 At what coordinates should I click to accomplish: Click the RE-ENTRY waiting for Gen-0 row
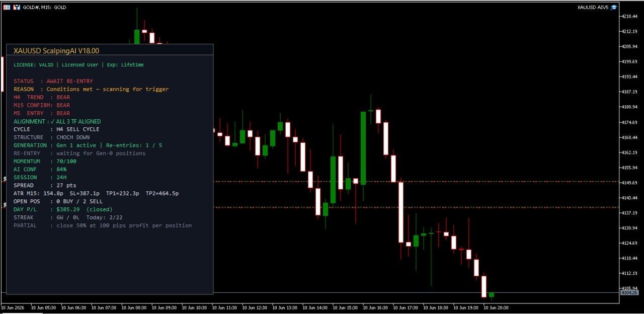pos(79,153)
